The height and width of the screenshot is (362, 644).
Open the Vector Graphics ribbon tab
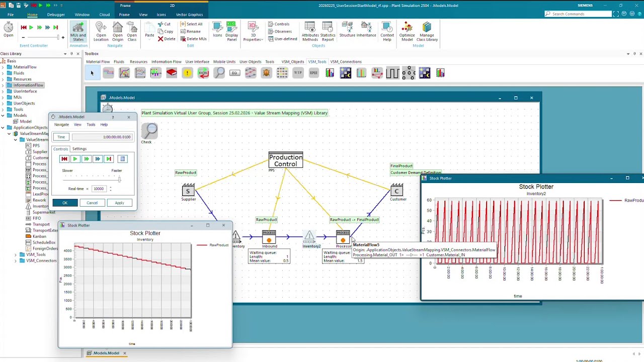(189, 15)
